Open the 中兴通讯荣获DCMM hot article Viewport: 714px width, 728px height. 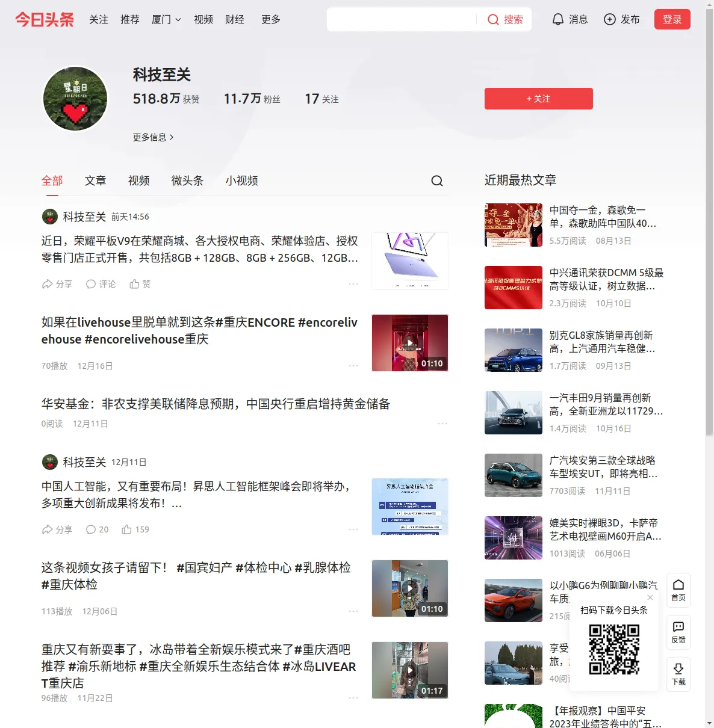(607, 279)
